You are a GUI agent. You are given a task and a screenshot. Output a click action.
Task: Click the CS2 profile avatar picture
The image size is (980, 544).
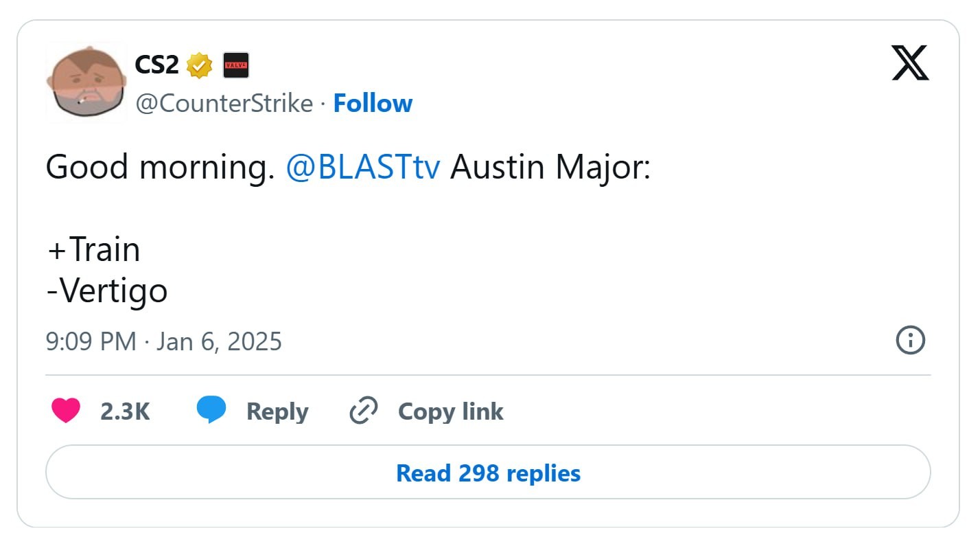(x=86, y=82)
